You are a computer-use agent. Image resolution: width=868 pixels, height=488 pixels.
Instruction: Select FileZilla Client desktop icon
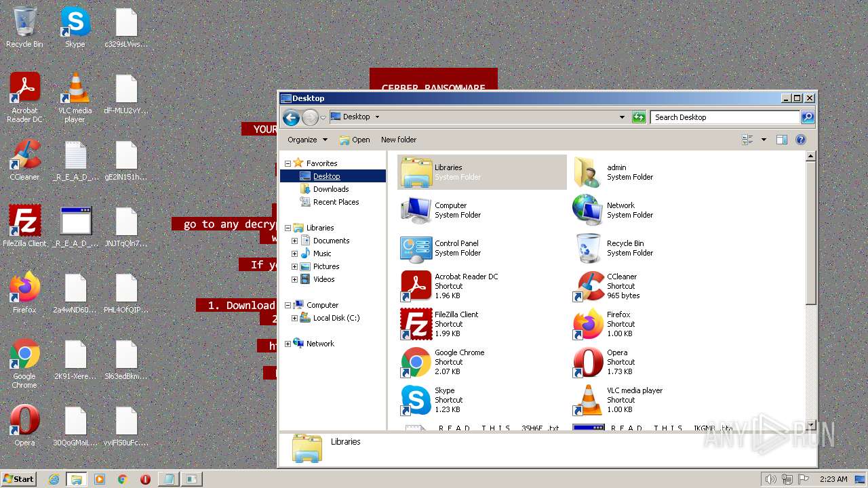pyautogui.click(x=24, y=226)
